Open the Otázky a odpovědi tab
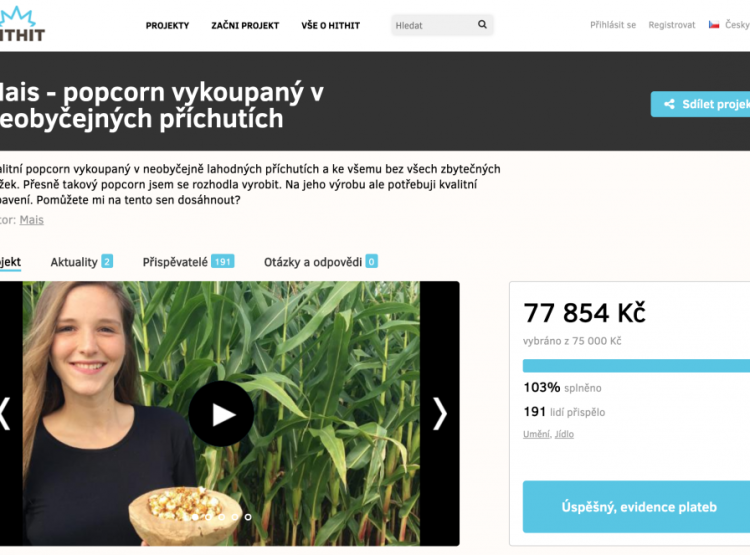Image resolution: width=750 pixels, height=555 pixels. click(321, 262)
